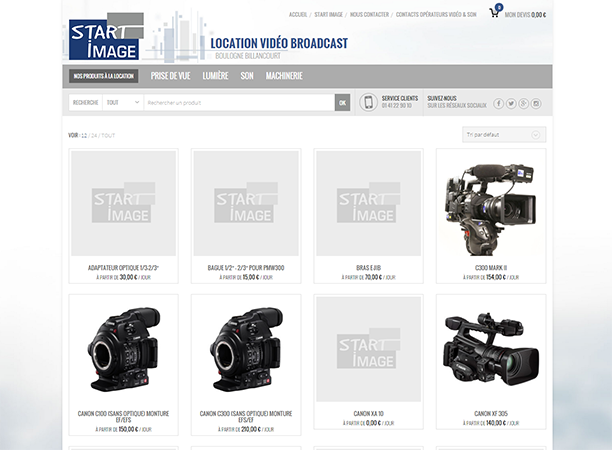
Task: Click the 154,00 € price text
Action: [496, 277]
